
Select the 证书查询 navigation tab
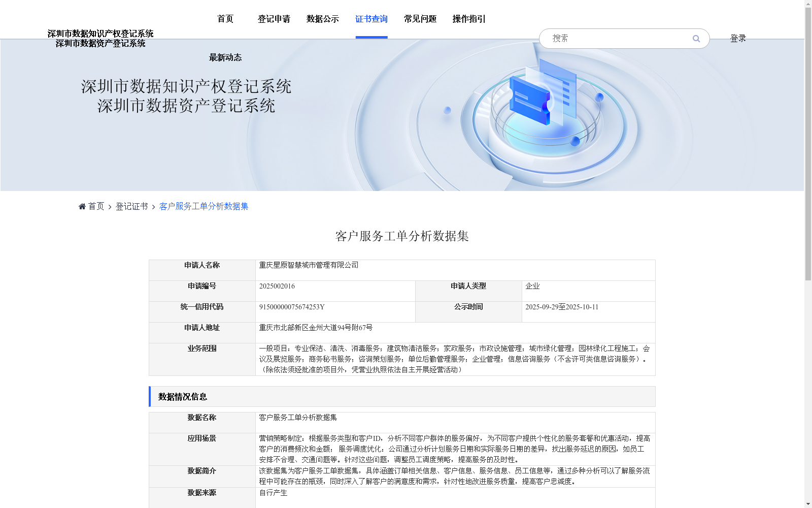pyautogui.click(x=371, y=19)
